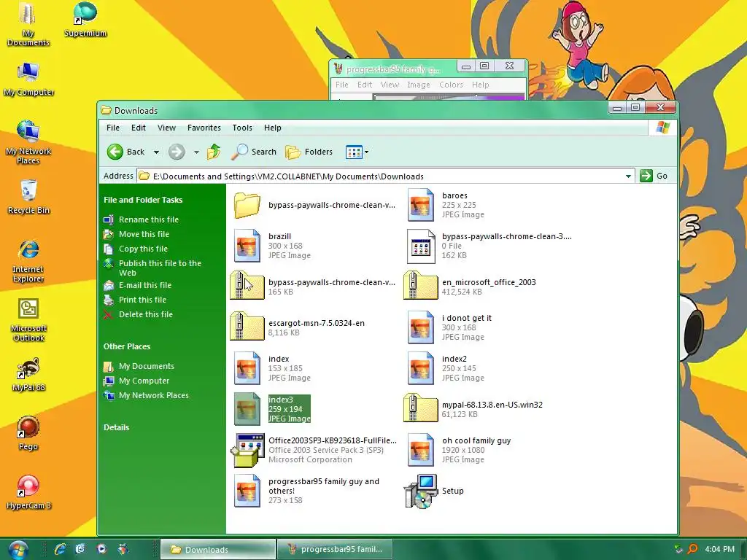The image size is (747, 560).
Task: Open the Recycle Bin desktop icon
Action: tap(28, 197)
